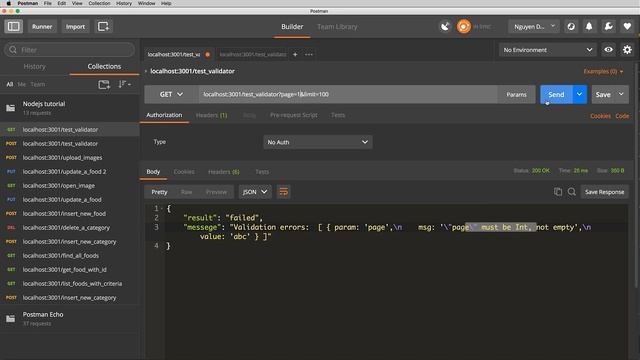640x360 pixels.
Task: Open the Code link
Action: pyautogui.click(x=622, y=116)
